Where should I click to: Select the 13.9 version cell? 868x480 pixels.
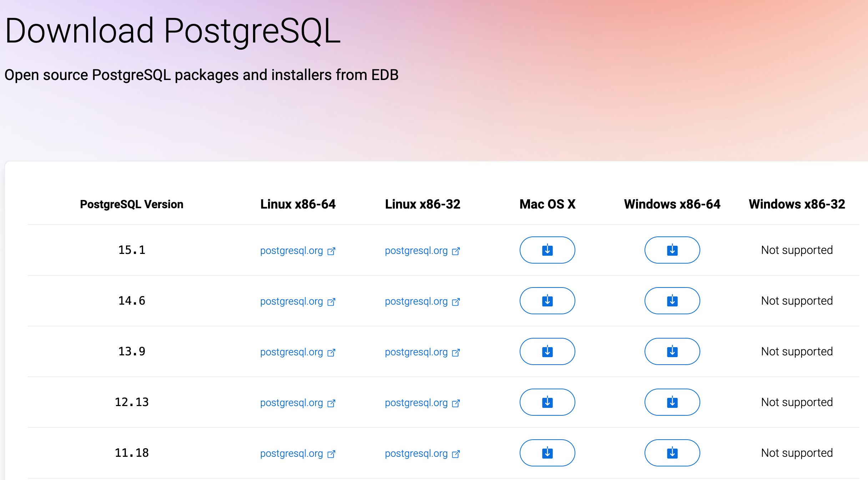[132, 351]
